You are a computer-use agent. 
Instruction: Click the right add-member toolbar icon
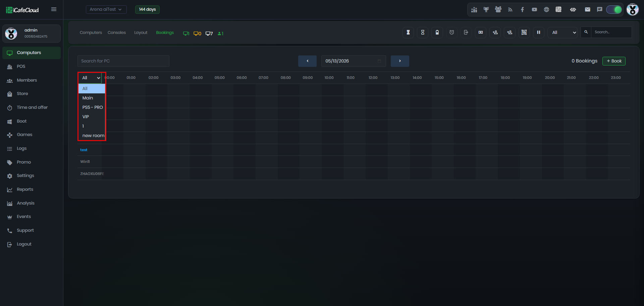(509, 32)
